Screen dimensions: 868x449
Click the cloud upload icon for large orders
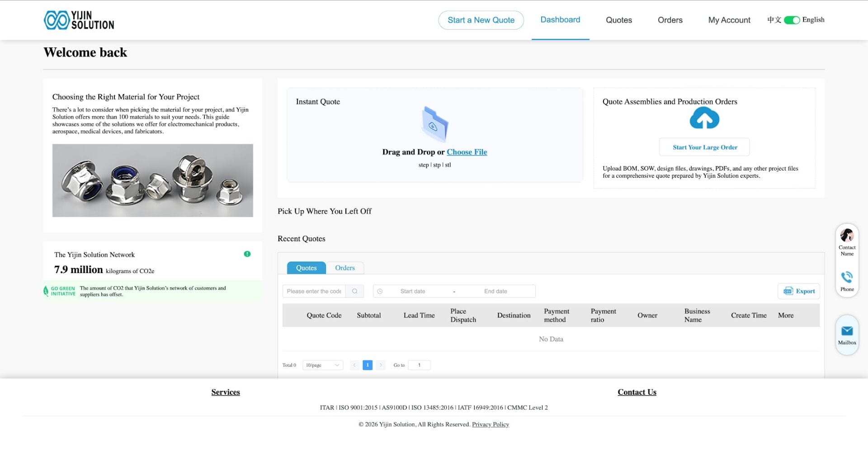point(704,118)
